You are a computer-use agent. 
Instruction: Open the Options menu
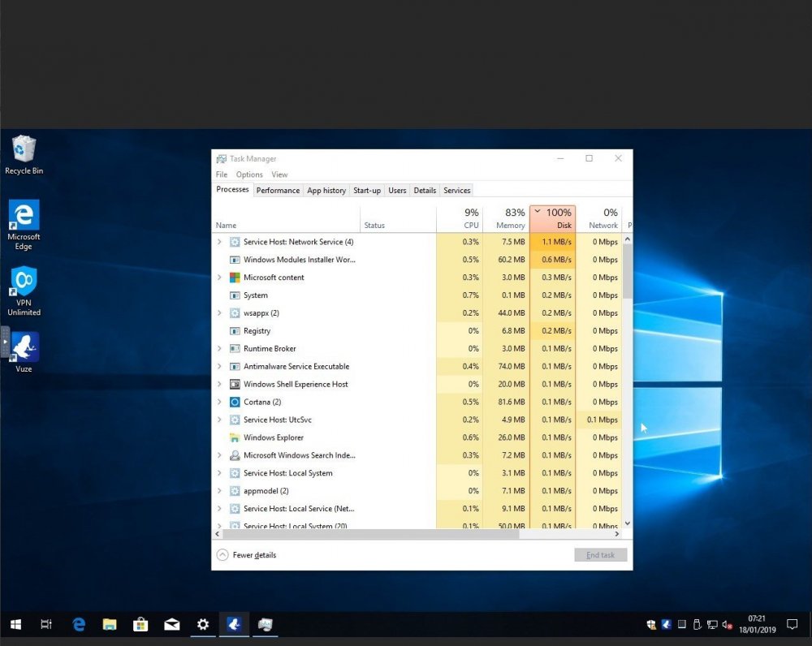tap(249, 174)
